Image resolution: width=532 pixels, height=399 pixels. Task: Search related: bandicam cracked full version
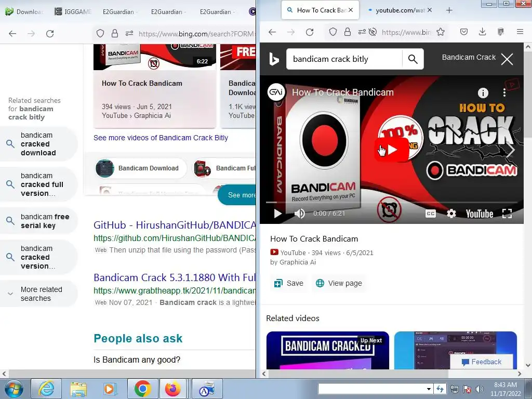pos(38,184)
